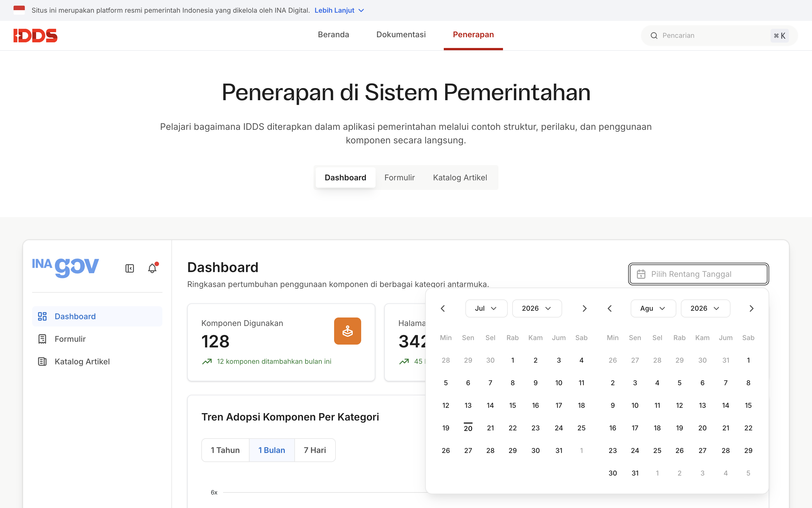Viewport: 812px width, 508px height.
Task: Click the Komponen Digunakan value 128
Action: pos(215,341)
